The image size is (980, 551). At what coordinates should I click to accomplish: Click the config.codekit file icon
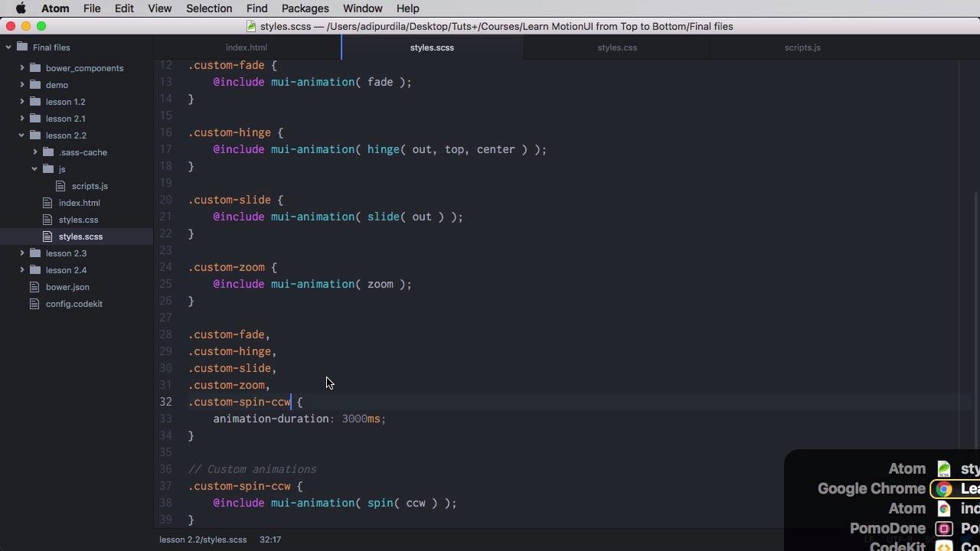(x=34, y=304)
